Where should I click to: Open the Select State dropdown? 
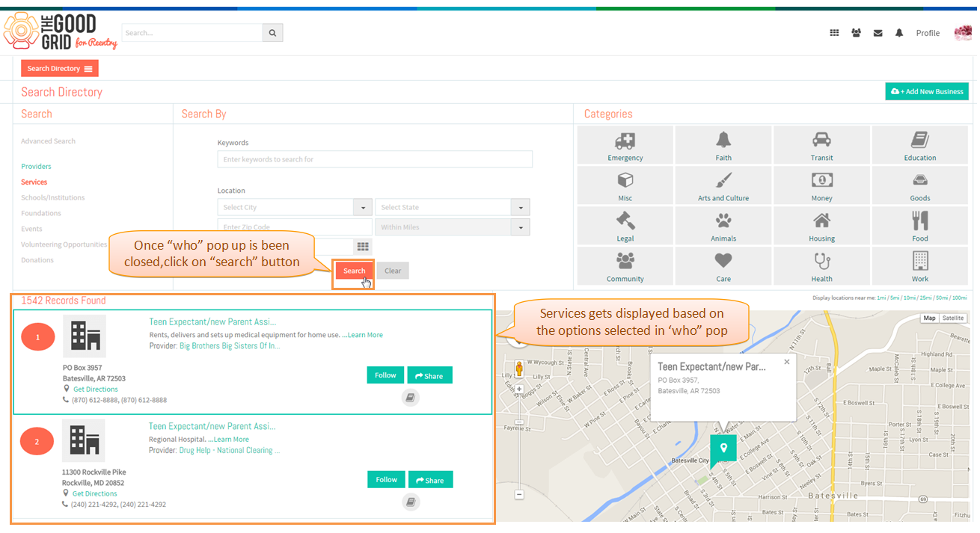coord(453,207)
